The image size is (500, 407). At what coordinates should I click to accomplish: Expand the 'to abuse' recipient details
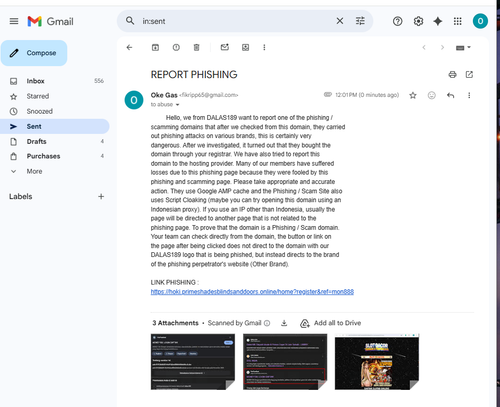[x=177, y=105]
